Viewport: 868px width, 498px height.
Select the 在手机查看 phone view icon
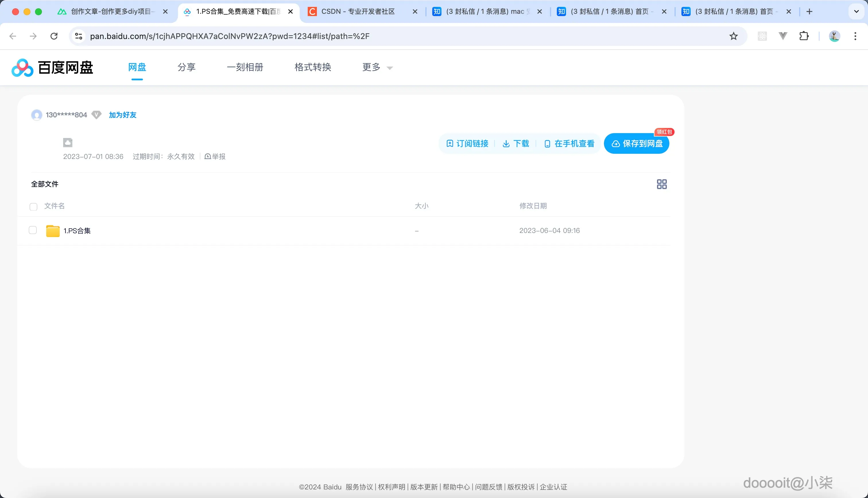(x=547, y=144)
